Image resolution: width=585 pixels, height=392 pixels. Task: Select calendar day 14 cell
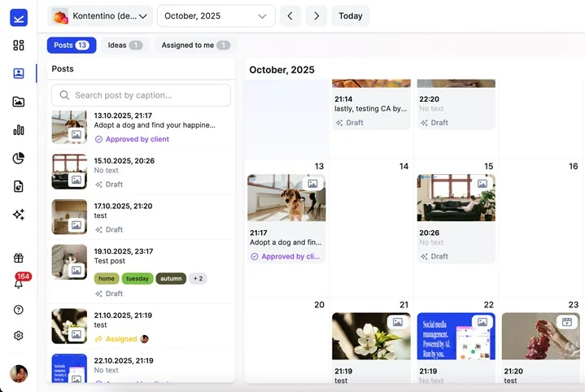(371, 229)
